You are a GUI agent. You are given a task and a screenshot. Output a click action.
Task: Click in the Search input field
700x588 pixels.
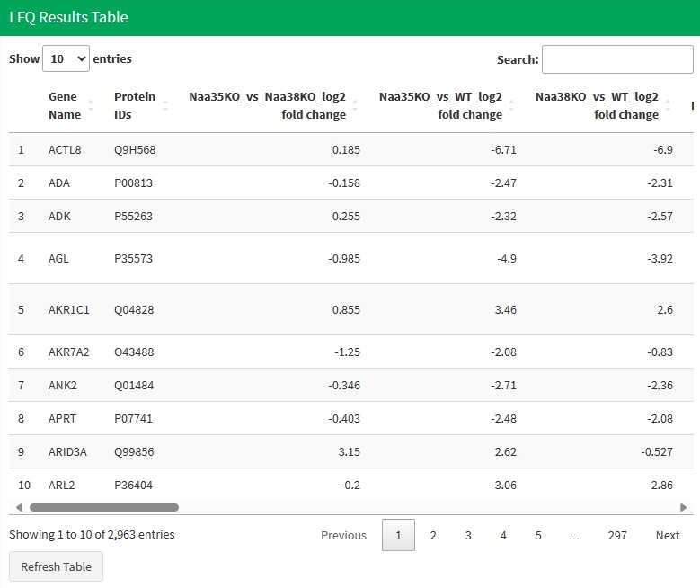[617, 59]
